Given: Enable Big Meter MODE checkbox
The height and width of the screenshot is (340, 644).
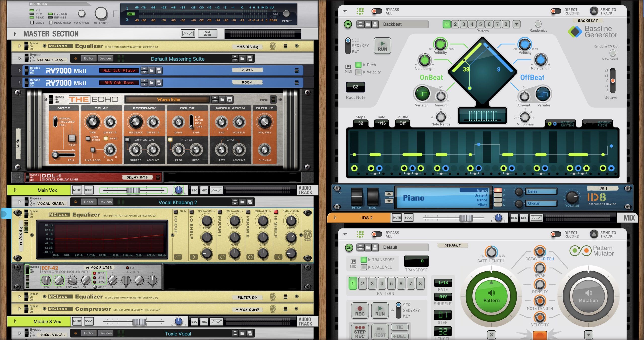Looking at the screenshot, I should (x=32, y=23).
